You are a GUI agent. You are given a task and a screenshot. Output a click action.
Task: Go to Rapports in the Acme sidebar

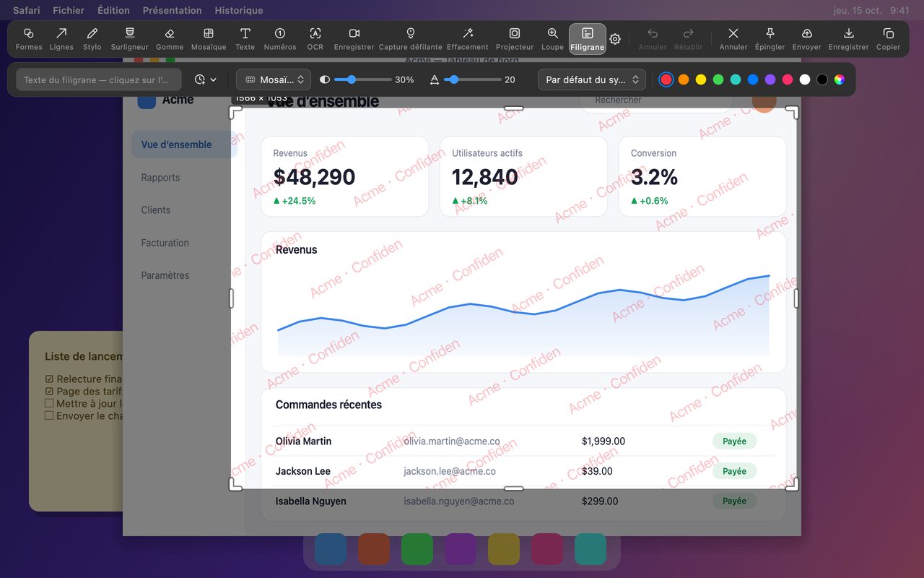[160, 178]
